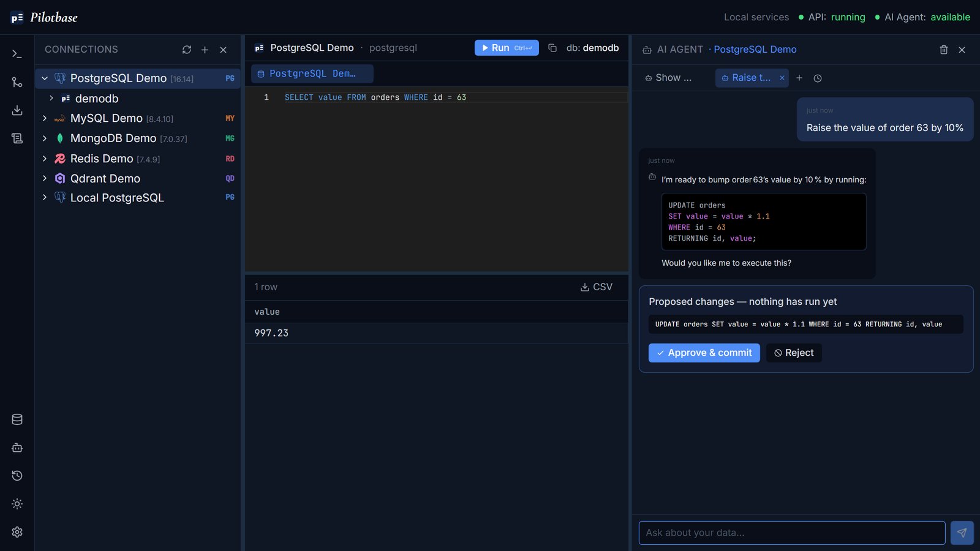The width and height of the screenshot is (980, 551).
Task: Export results as CSV
Action: pyautogui.click(x=596, y=287)
